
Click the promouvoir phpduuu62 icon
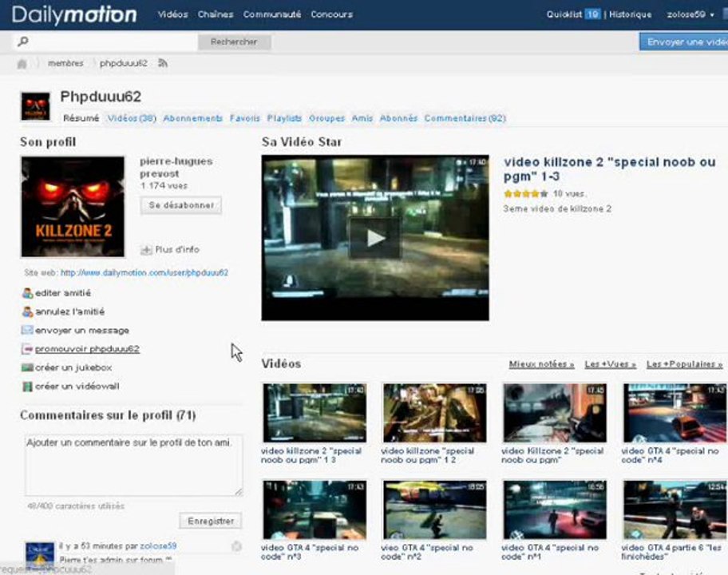[x=27, y=349]
